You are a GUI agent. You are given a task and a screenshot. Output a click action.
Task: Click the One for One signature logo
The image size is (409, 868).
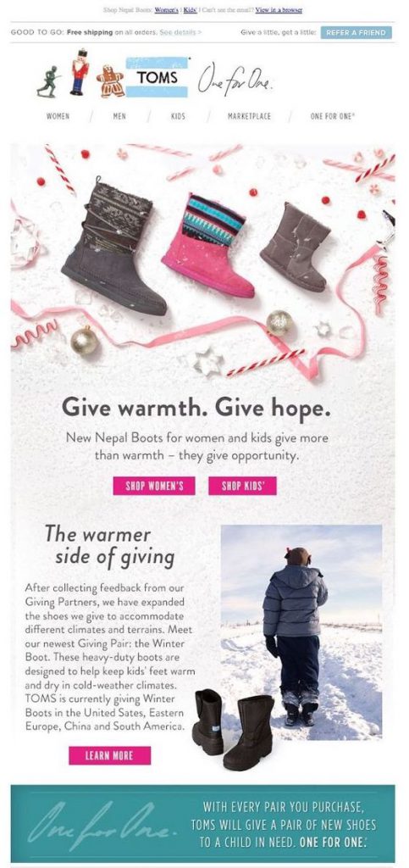click(235, 78)
